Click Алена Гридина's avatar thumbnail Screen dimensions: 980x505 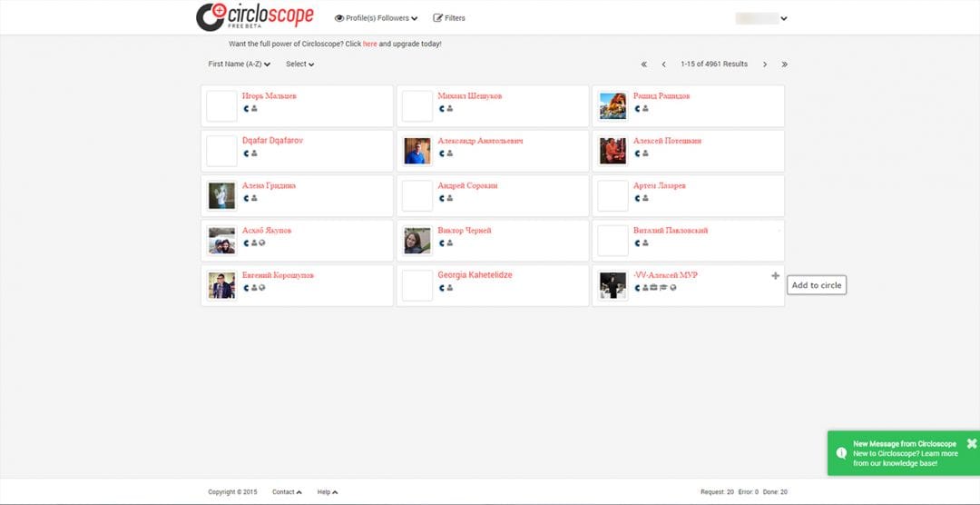[x=222, y=196]
